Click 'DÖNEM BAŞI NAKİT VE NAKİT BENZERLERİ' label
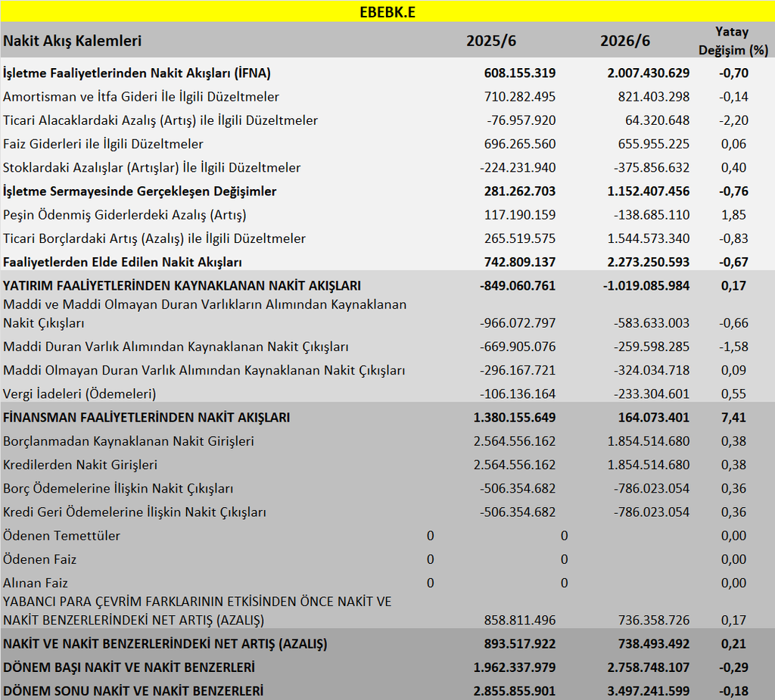The height and width of the screenshot is (700, 775). [x=129, y=668]
